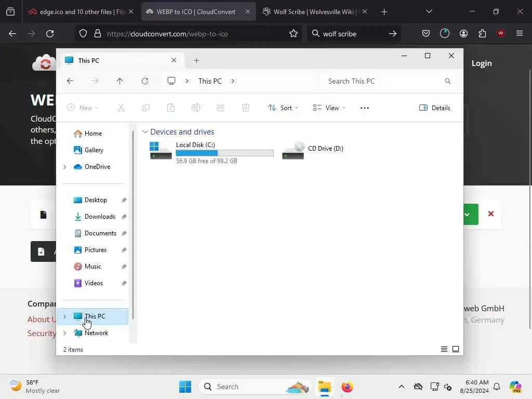The height and width of the screenshot is (399, 532).
Task: Open the Firefox account icon
Action: (463, 34)
